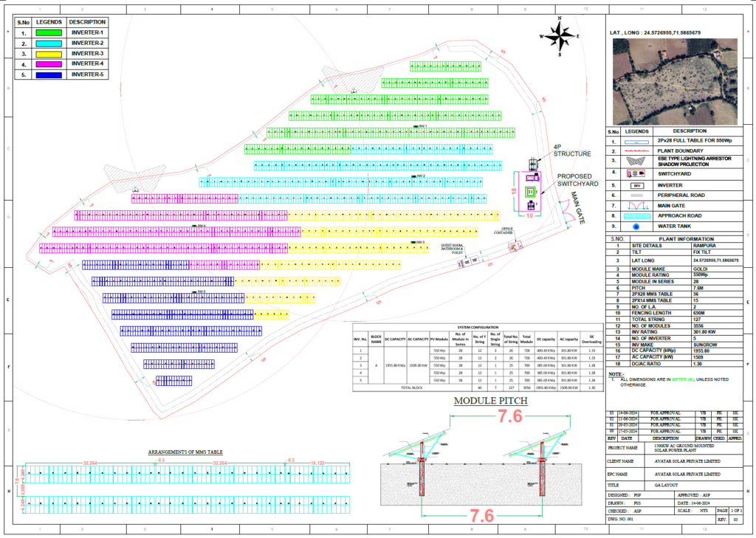The image size is (756, 538).
Task: Click the Main Gate marker on the site plan
Action: tap(567, 213)
